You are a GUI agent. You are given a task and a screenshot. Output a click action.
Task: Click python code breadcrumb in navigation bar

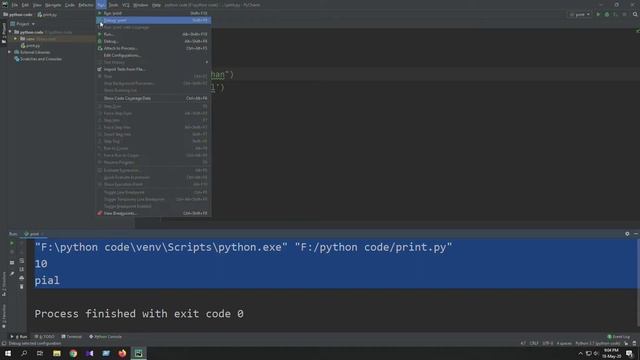18,15
